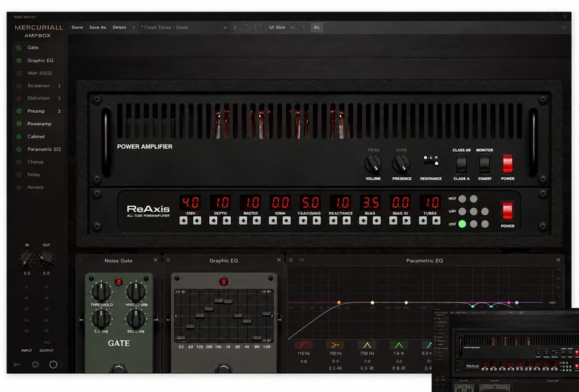The width and height of the screenshot is (579, 392).
Task: Toggle the Preamp module power icon
Action: click(x=19, y=111)
